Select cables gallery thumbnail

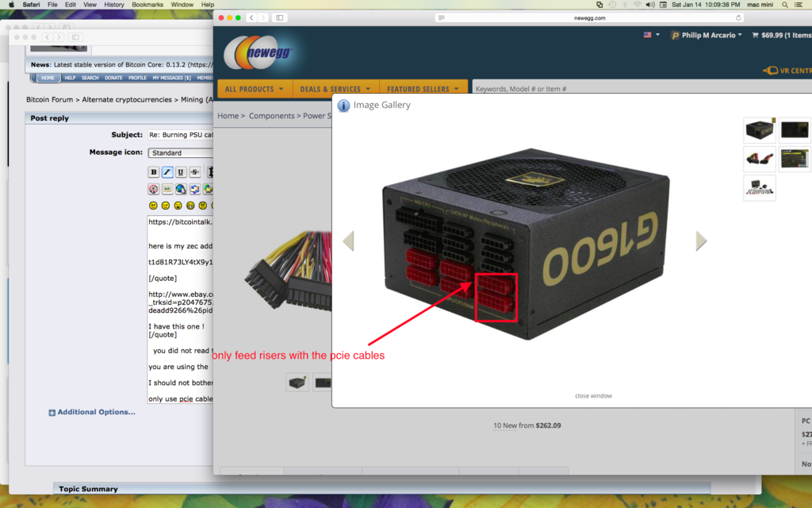(x=760, y=159)
